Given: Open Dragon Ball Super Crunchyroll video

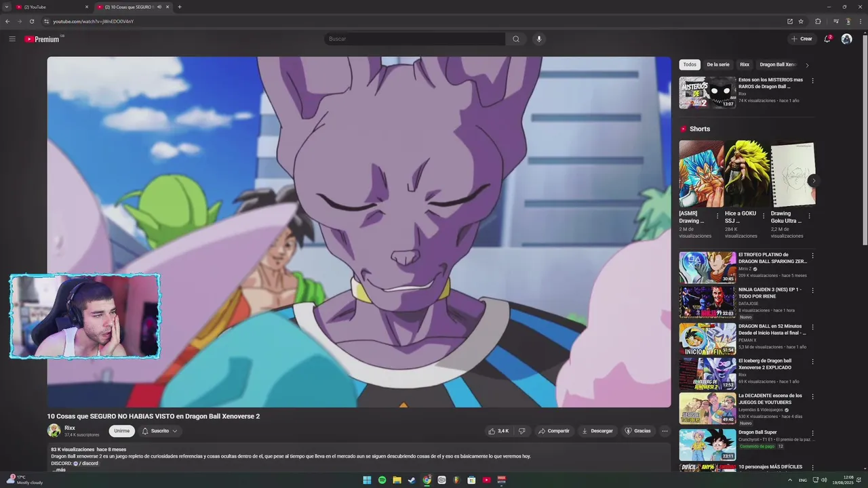Looking at the screenshot, I should click(x=707, y=445).
